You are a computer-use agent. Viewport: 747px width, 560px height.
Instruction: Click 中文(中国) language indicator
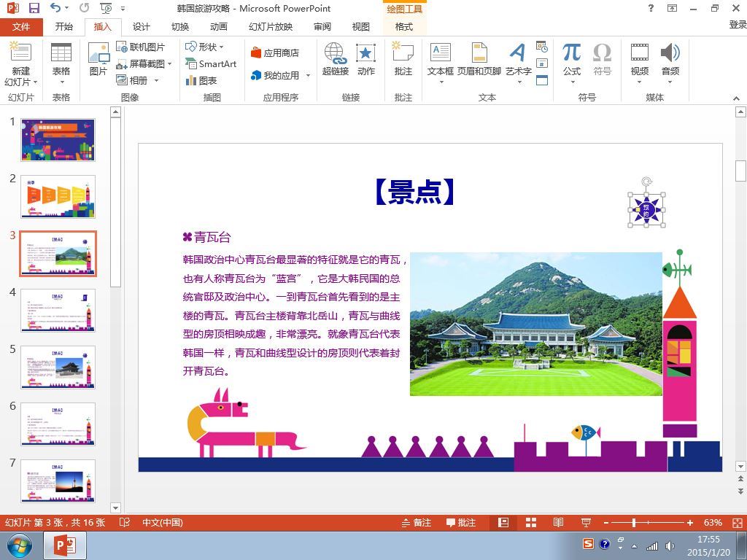[163, 522]
